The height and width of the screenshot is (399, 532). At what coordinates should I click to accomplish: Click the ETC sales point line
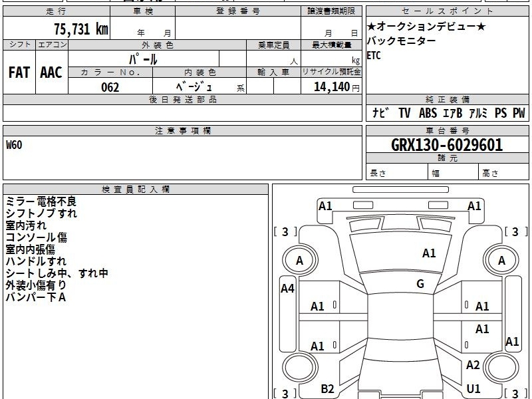coord(374,55)
